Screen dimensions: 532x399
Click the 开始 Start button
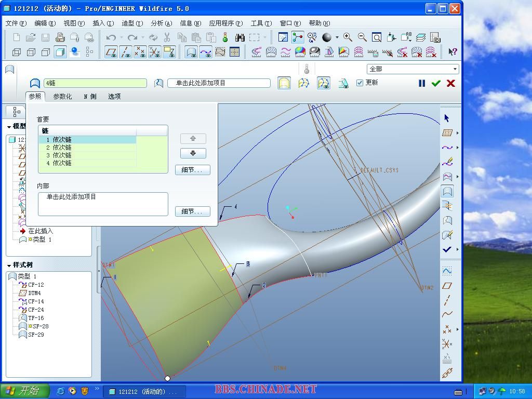[x=25, y=391]
